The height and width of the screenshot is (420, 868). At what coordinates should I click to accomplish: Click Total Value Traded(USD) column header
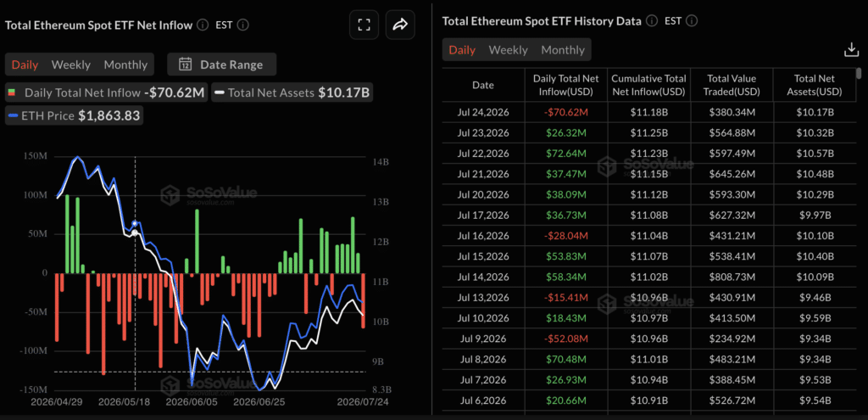pyautogui.click(x=732, y=86)
